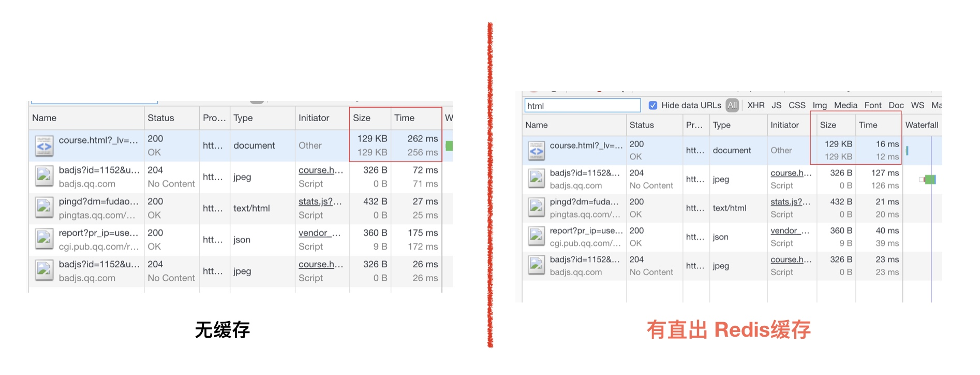This screenshot has height=375, width=980.
Task: Click the report?pr_ip image icon in left panel
Action: [44, 239]
